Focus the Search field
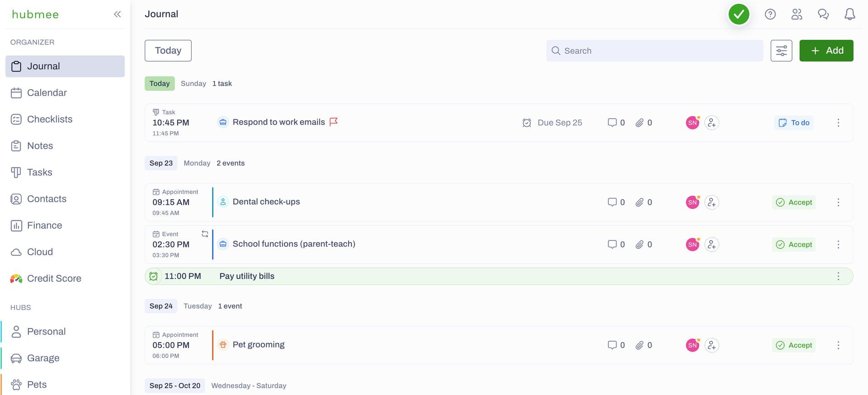The height and width of the screenshot is (395, 868). click(654, 51)
